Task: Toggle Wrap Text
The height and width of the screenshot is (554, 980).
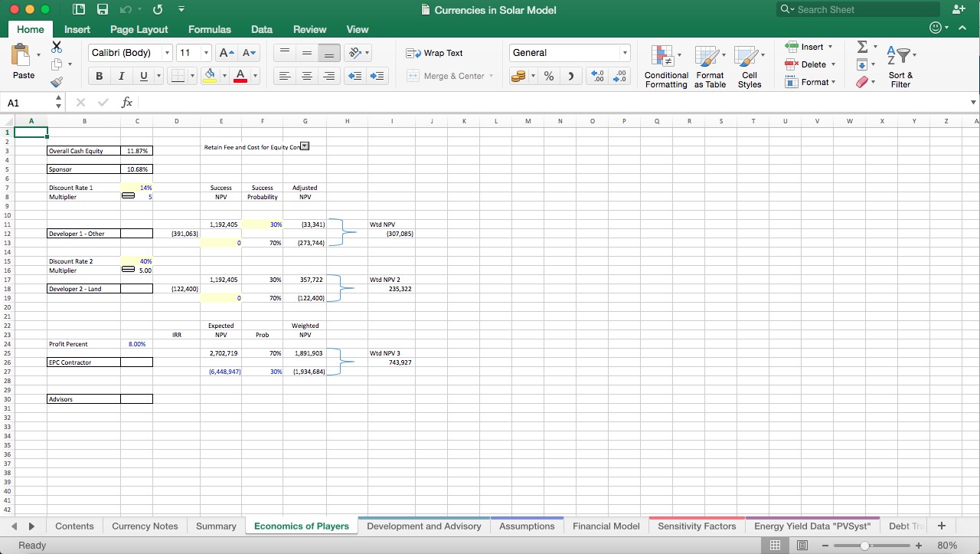Action: [435, 53]
